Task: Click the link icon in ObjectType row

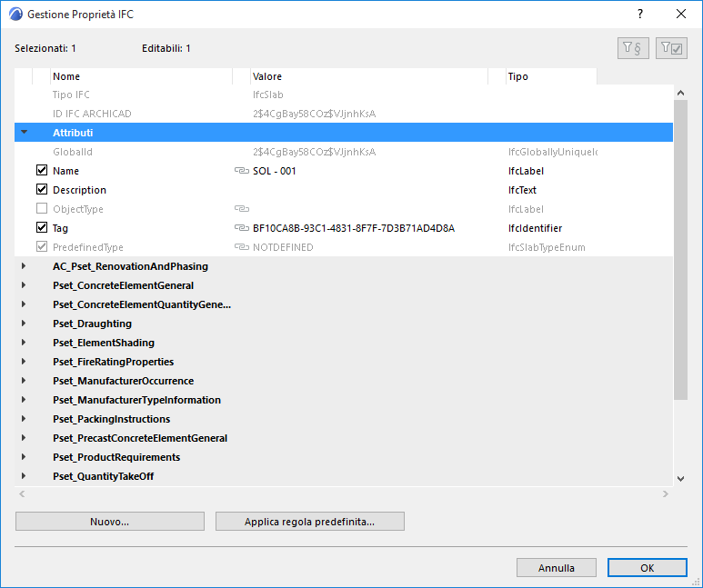Action: [x=242, y=209]
